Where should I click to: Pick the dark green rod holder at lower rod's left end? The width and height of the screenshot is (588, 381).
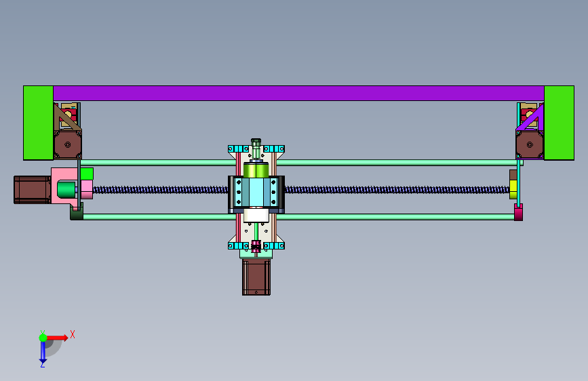[x=77, y=212]
